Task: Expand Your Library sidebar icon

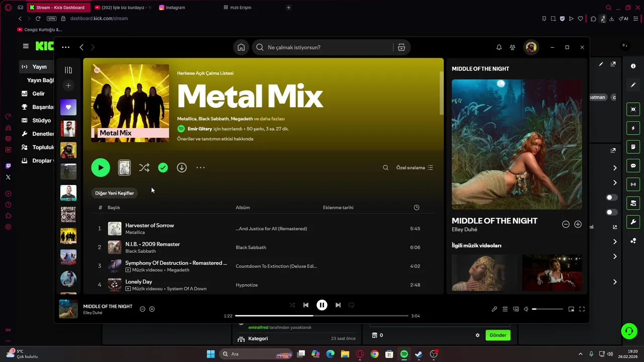Action: click(68, 70)
